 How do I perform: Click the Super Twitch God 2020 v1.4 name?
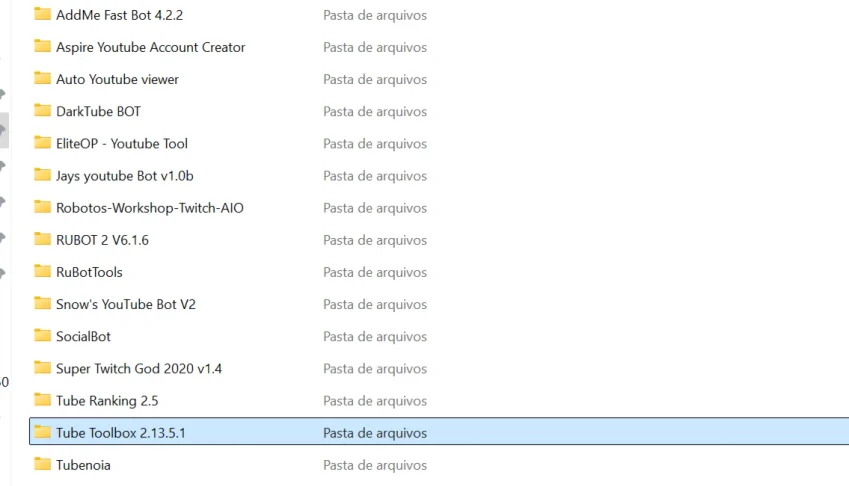point(139,369)
